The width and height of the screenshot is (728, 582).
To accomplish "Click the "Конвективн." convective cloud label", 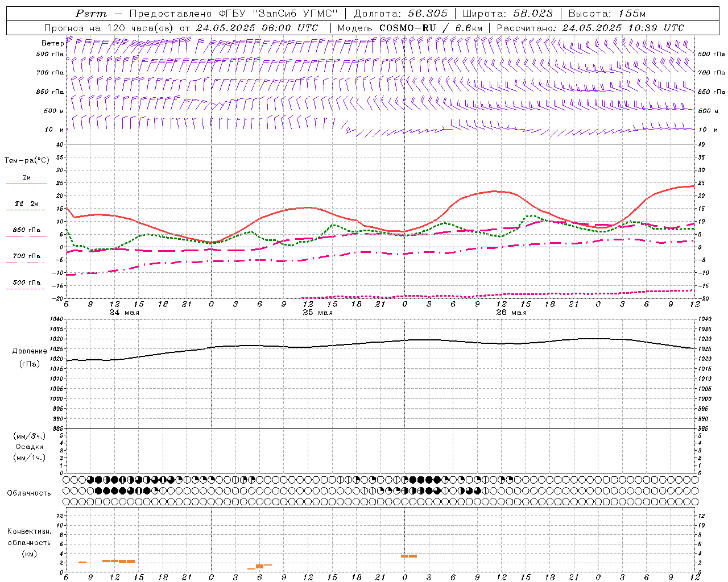I will point(30,531).
